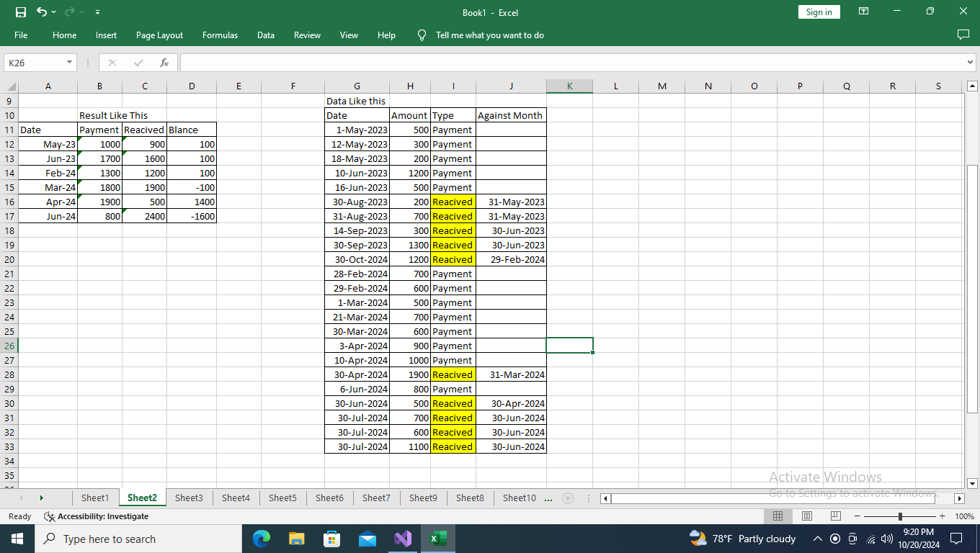Open the Data tab

[265, 35]
